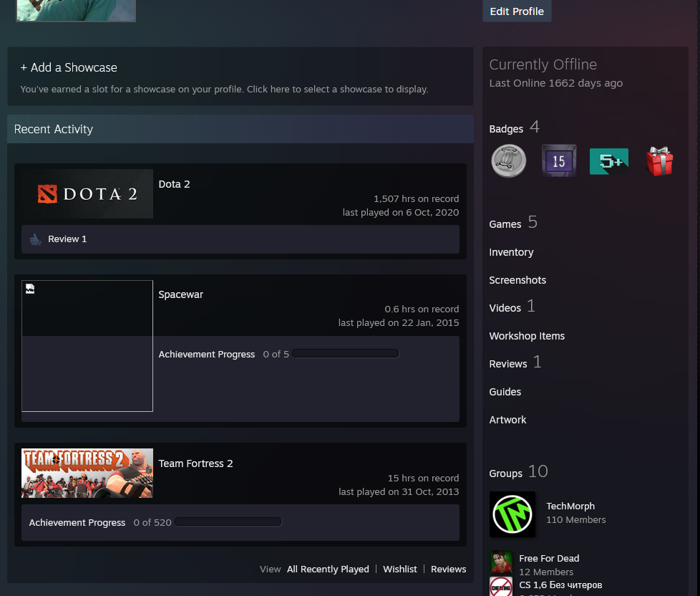Click the 110 Members text under TechMorph
Image resolution: width=700 pixels, height=596 pixels.
click(576, 519)
